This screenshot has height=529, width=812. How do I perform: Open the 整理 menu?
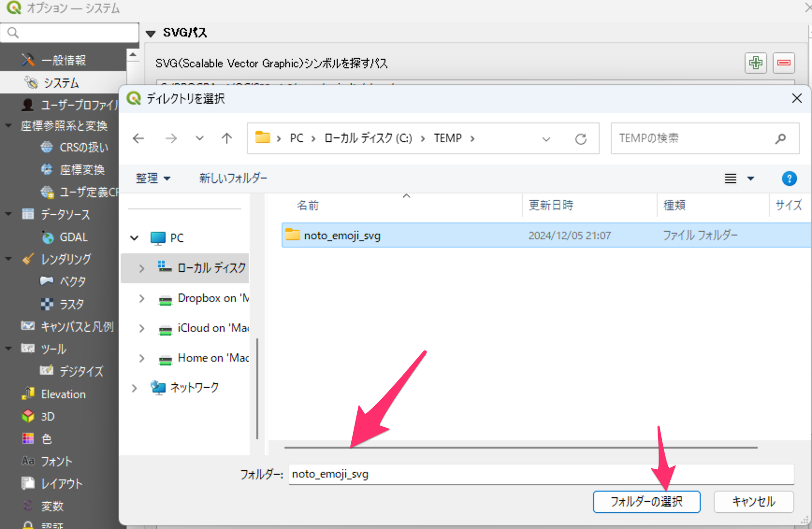point(153,178)
